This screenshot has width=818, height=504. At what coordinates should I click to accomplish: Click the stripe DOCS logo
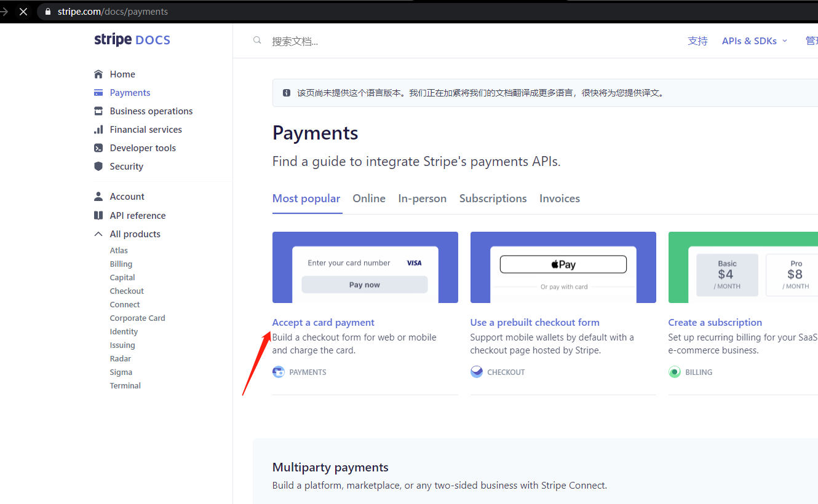pos(132,39)
